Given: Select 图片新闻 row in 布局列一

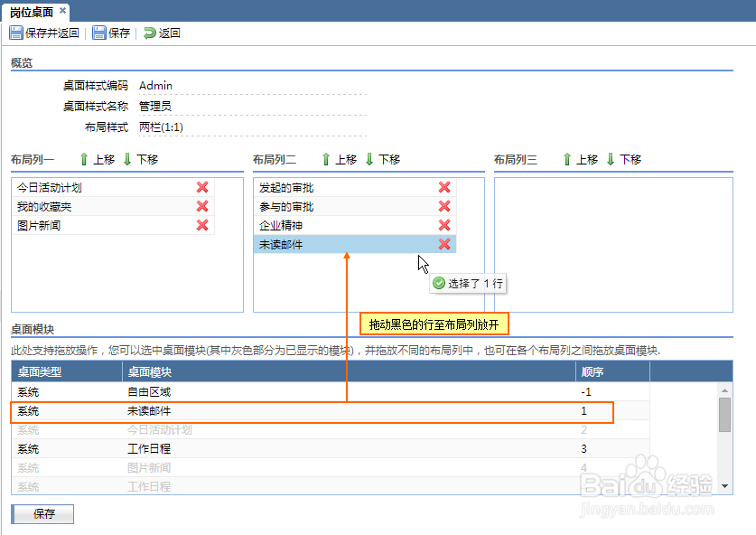Looking at the screenshot, I should [113, 225].
